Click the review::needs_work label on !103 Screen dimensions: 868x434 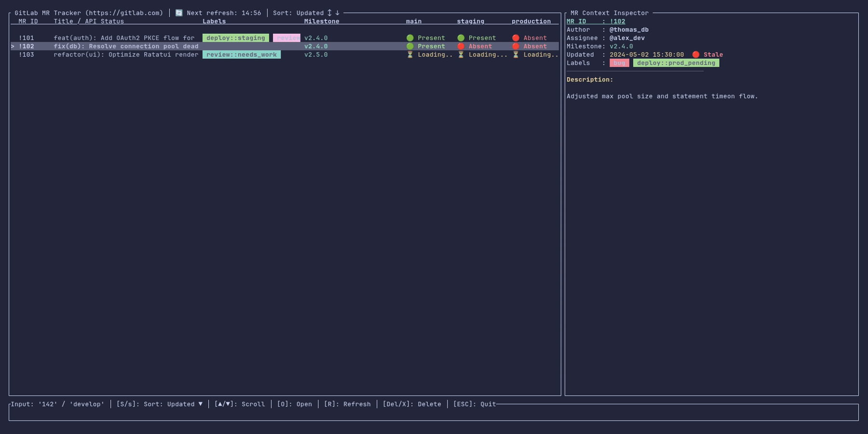coord(242,54)
